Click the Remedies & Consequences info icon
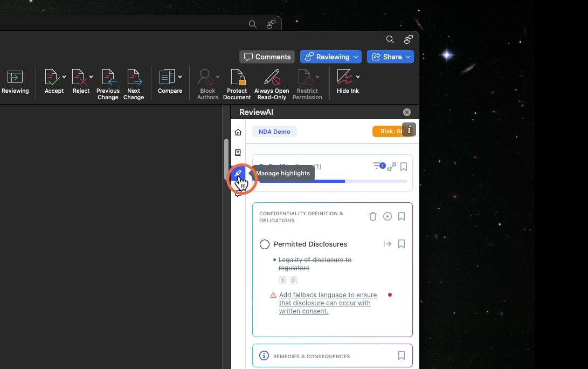This screenshot has width=588, height=369. pyautogui.click(x=264, y=356)
